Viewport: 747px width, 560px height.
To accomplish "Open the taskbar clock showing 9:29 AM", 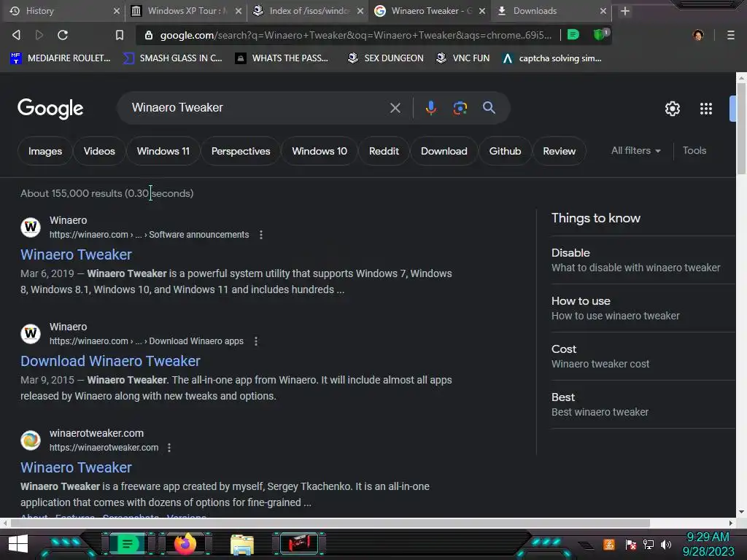I will click(708, 544).
